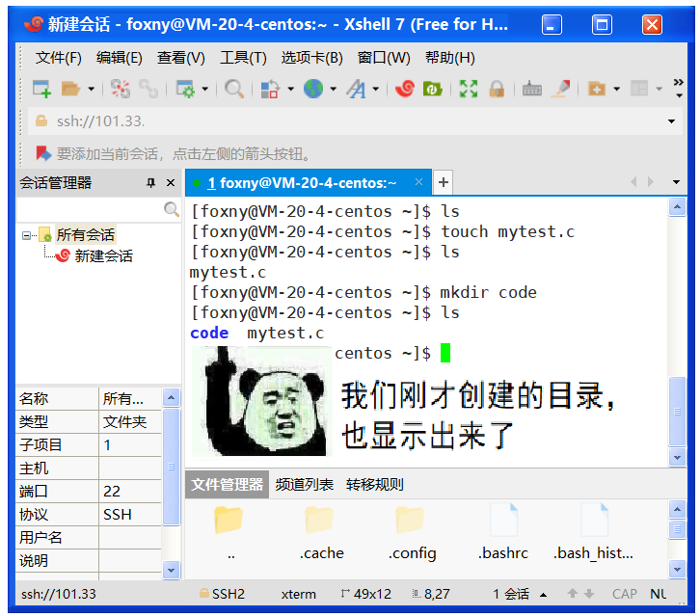The width and height of the screenshot is (700, 616).
Task: Select the .bashrc file
Action: 503,531
